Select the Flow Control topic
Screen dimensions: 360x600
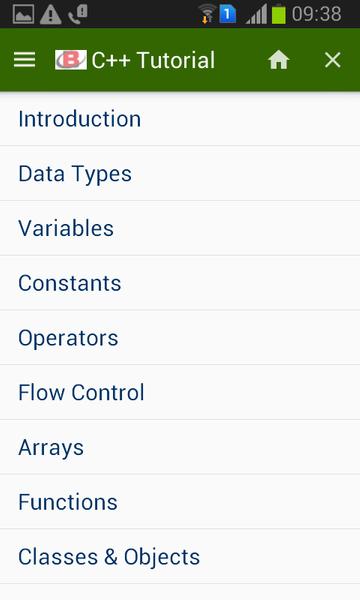180,393
